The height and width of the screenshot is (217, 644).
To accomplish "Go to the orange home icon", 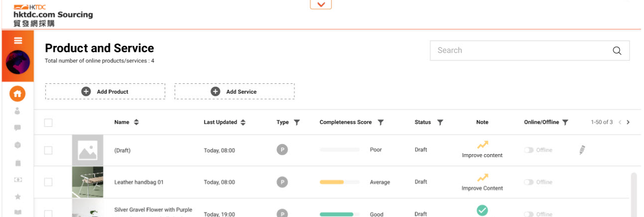I will [17, 93].
